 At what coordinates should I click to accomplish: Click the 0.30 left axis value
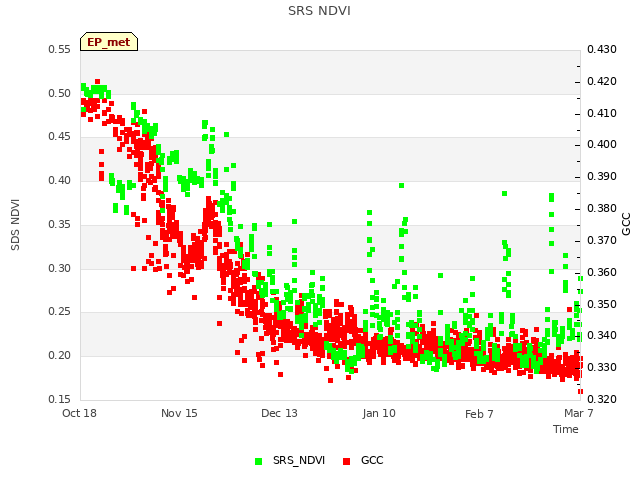click(x=59, y=269)
